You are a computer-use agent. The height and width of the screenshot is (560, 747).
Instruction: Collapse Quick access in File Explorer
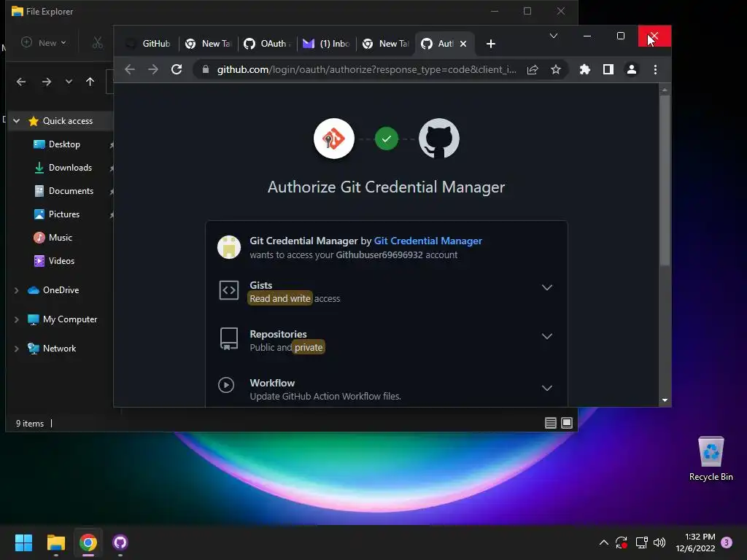(x=17, y=121)
